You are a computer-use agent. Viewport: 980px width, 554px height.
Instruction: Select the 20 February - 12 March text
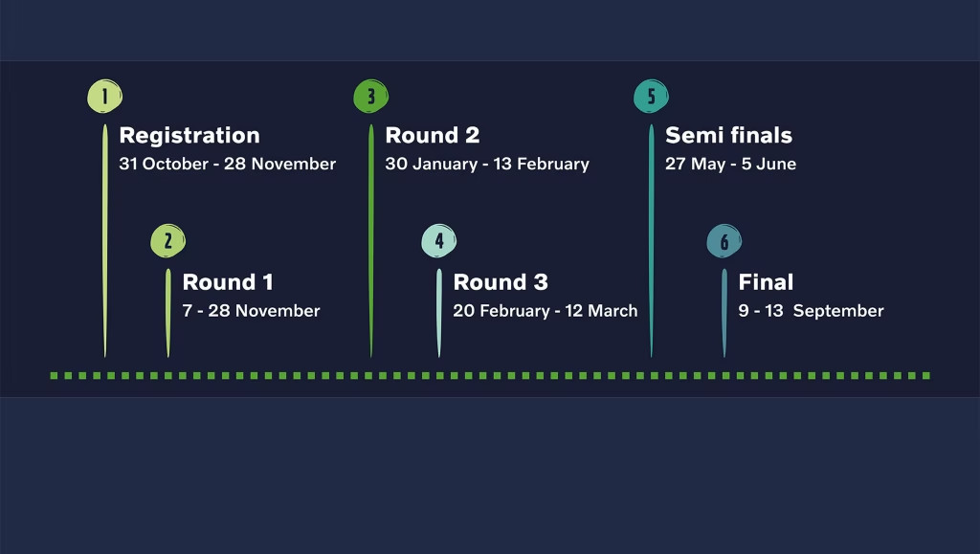545,311
